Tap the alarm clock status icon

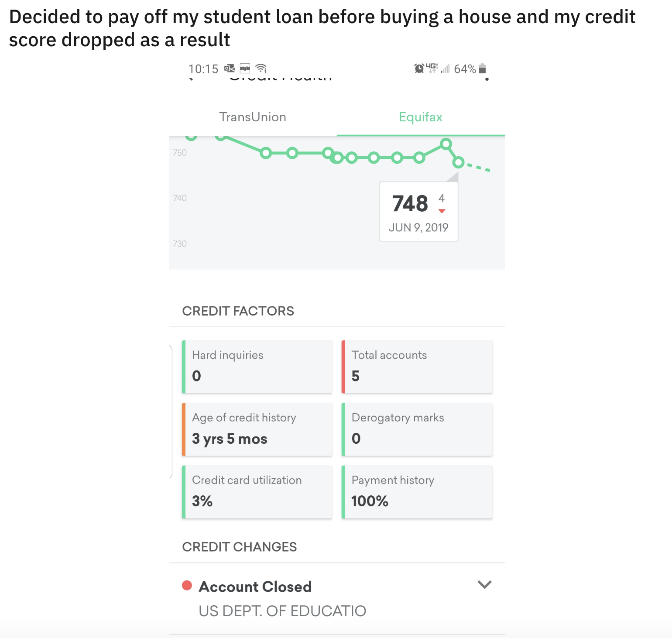[x=418, y=69]
